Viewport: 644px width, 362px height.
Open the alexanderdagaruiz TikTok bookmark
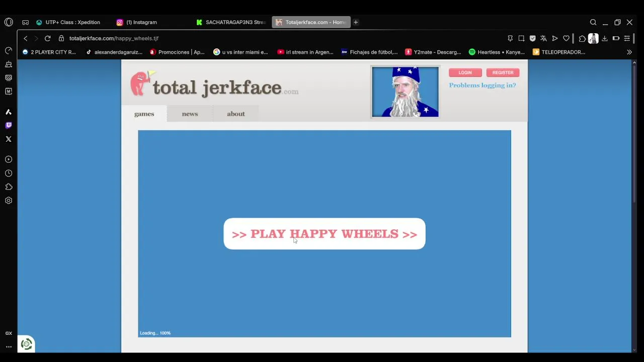[x=114, y=52]
